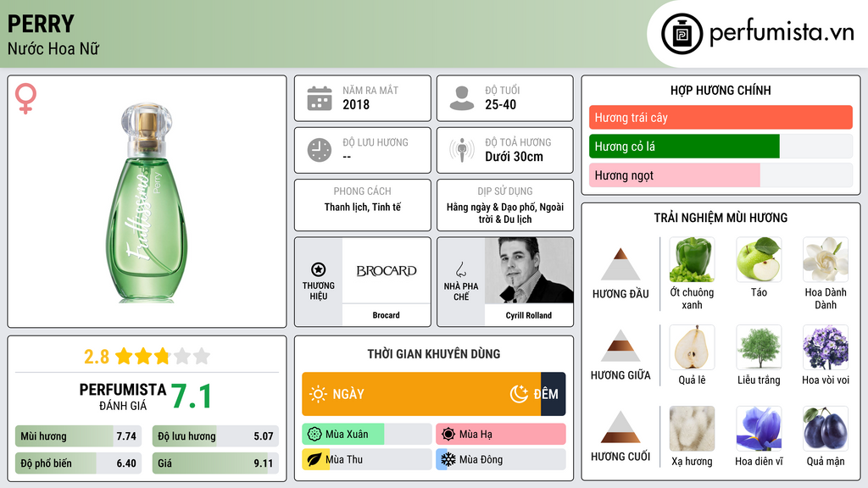Click the Mùa Đông season bar
The height and width of the screenshot is (488, 868).
(x=500, y=459)
